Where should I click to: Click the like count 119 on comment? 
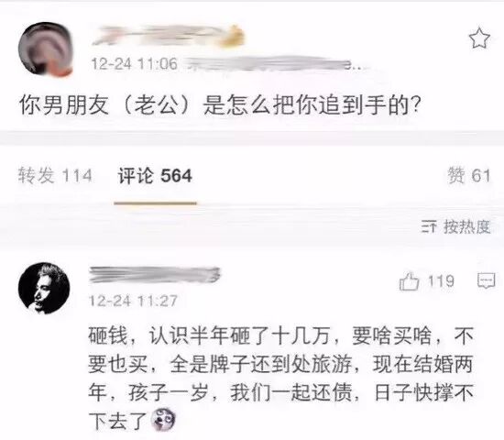pyautogui.click(x=441, y=281)
